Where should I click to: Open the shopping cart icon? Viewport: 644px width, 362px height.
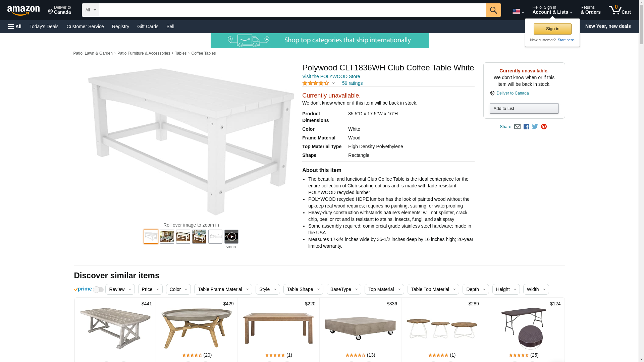click(x=620, y=10)
